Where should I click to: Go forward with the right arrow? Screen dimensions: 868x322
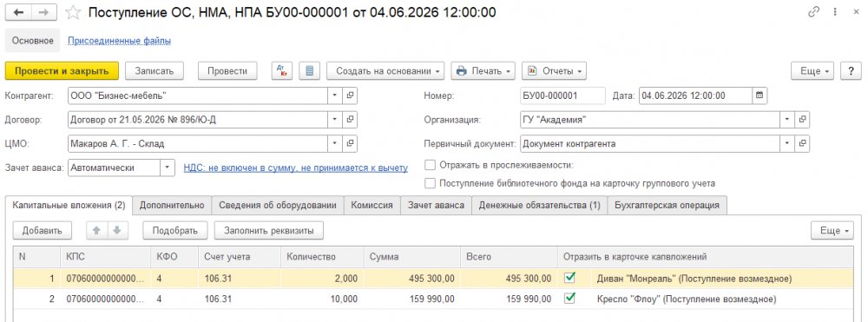(44, 12)
